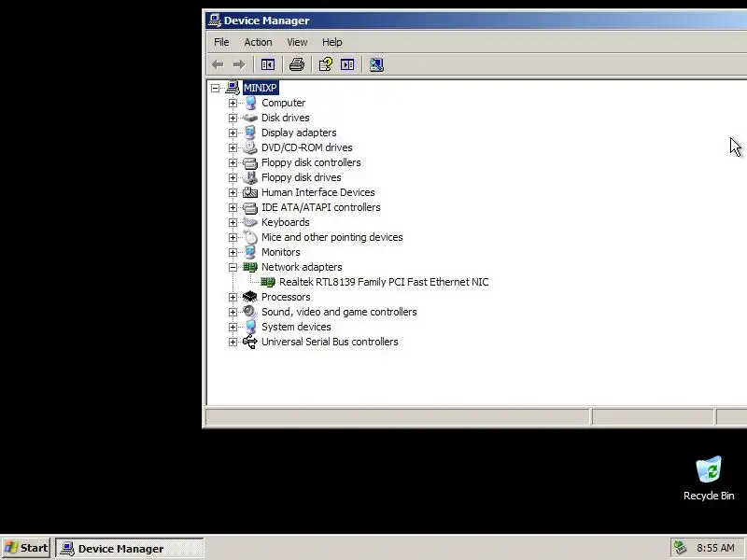Open the File menu
Viewport: 747px width, 560px height.
(x=221, y=42)
